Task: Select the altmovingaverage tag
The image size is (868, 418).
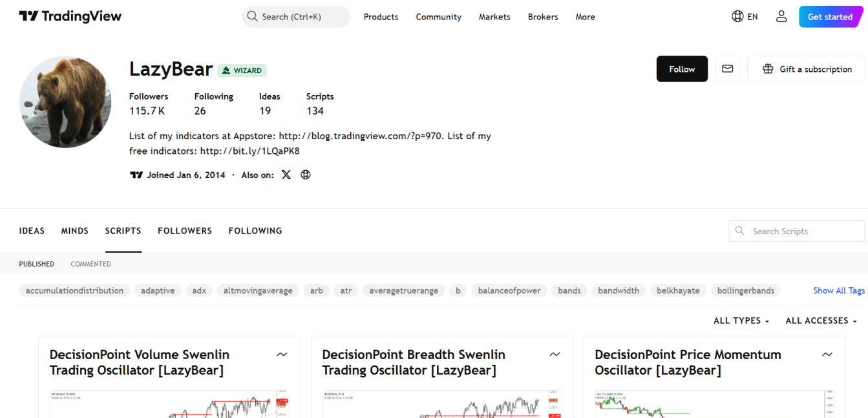Action: 258,291
